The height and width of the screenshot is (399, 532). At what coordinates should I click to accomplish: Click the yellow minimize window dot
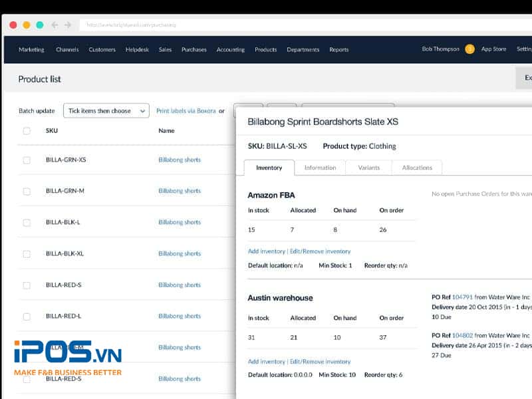(27, 25)
